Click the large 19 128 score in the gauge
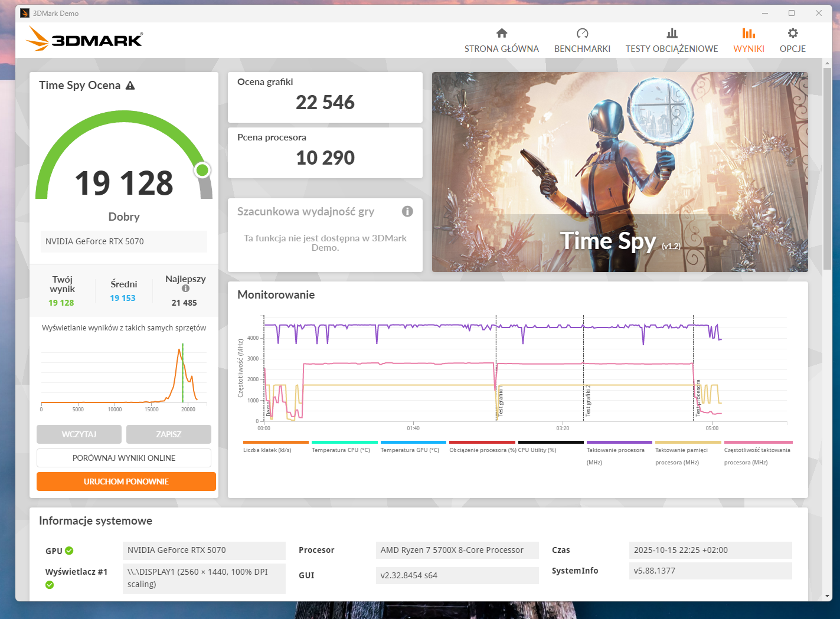This screenshot has height=619, width=840. (x=124, y=182)
